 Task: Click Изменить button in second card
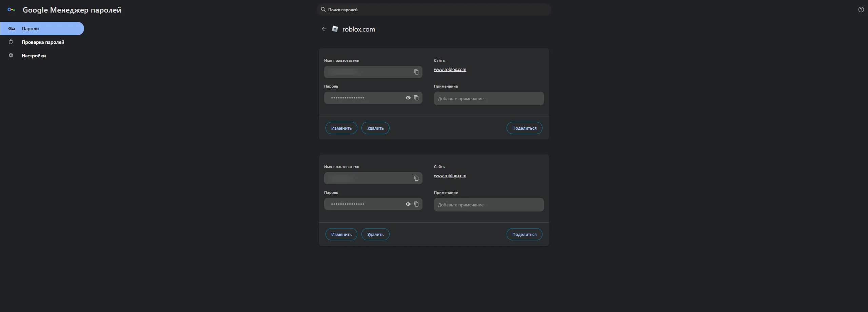341,234
